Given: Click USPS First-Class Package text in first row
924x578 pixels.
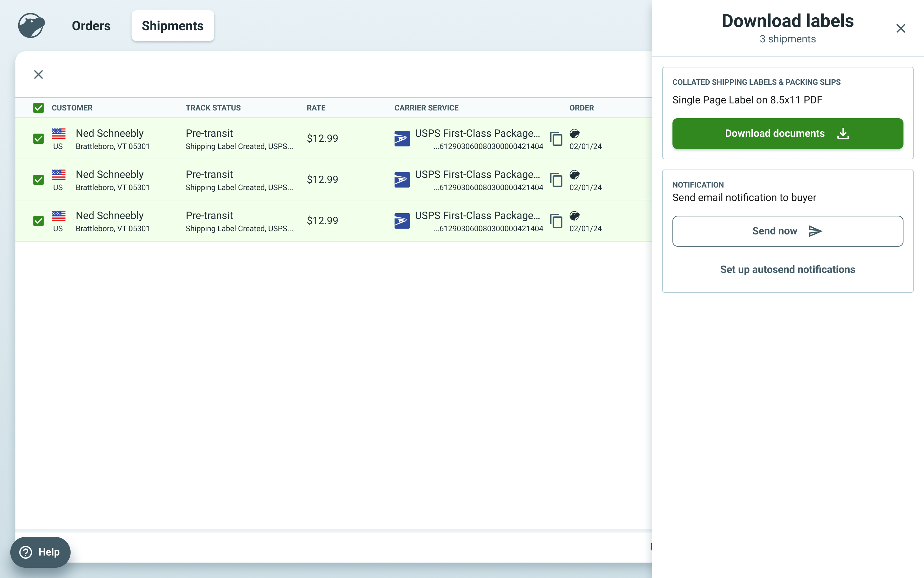Looking at the screenshot, I should click(477, 133).
